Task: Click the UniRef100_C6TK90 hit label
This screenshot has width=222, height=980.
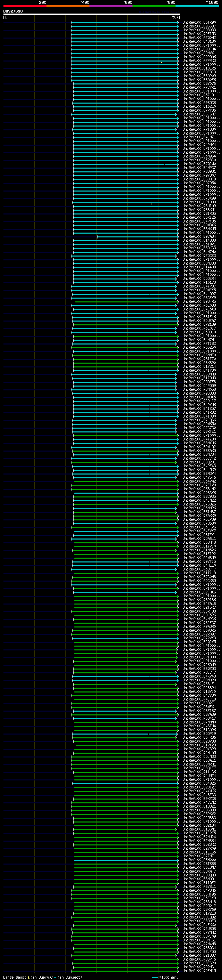Action: tap(199, 23)
